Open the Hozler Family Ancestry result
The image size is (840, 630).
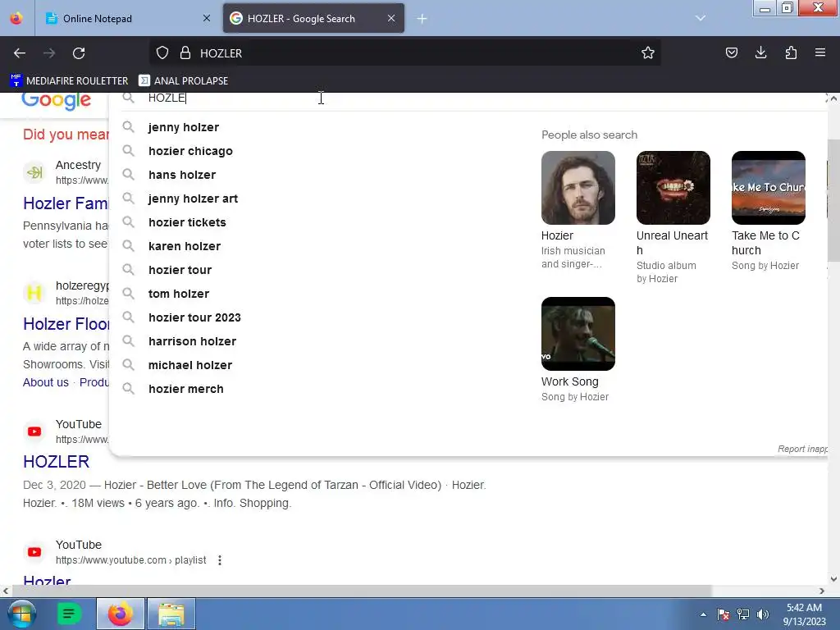(66, 203)
